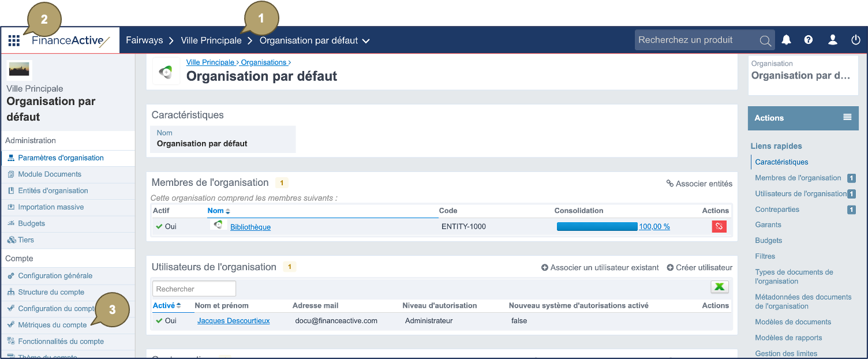Click the magnifier icon in product search
Screen dimensions: 868x359
pos(765,40)
